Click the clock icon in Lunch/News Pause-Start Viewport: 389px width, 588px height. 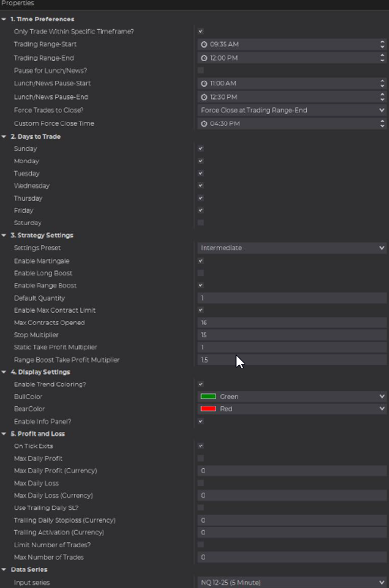tap(204, 83)
